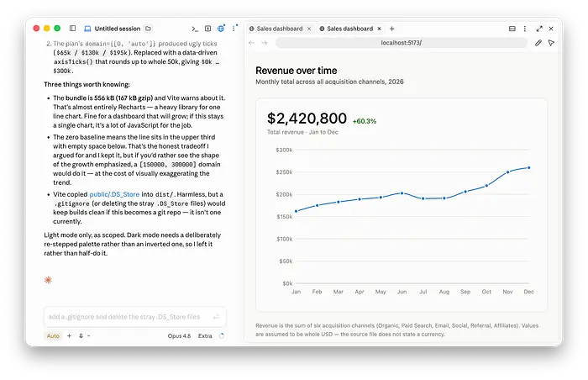This screenshot has width=588, height=380.
Task: Click the December data point on the chart
Action: [528, 168]
